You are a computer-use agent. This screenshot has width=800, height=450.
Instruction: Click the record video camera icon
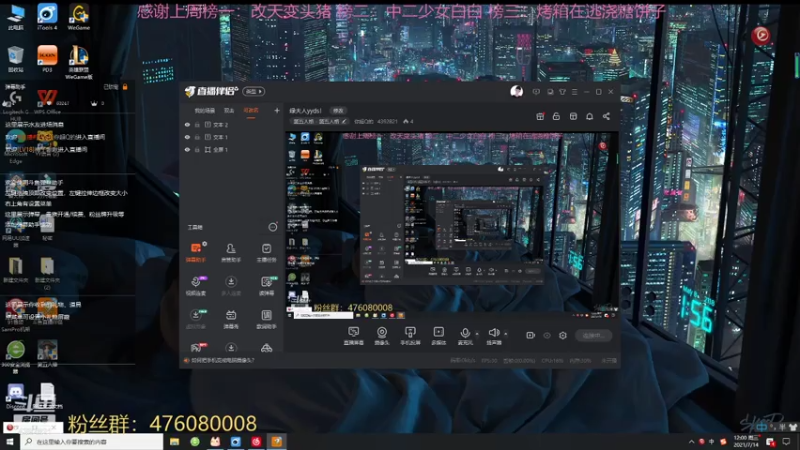coord(531,335)
